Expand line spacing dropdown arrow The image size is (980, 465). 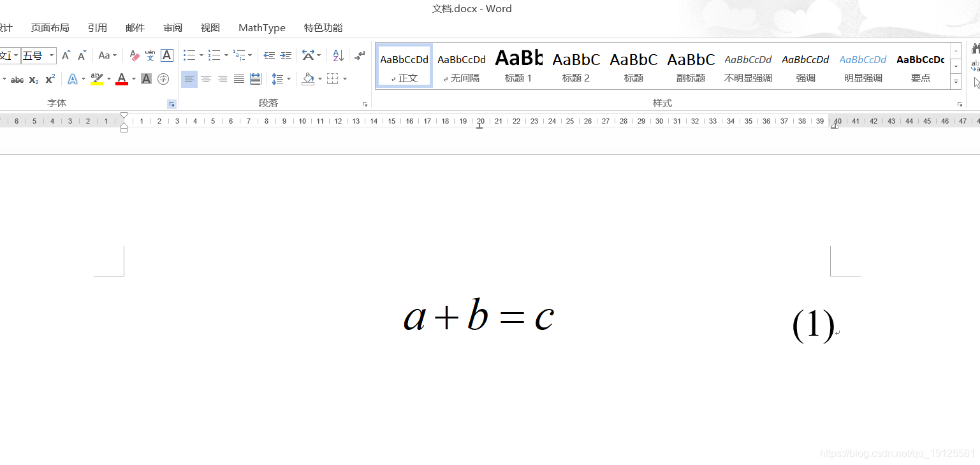tap(289, 79)
